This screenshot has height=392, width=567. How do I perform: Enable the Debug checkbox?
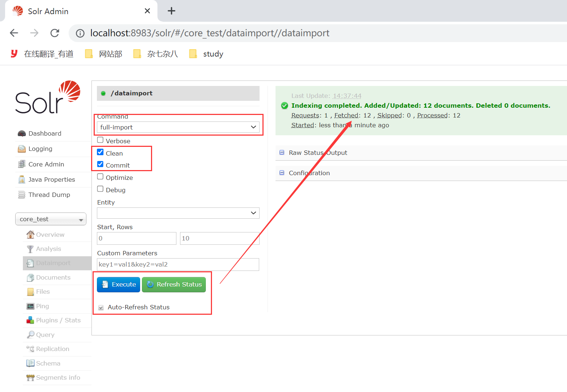tap(101, 189)
